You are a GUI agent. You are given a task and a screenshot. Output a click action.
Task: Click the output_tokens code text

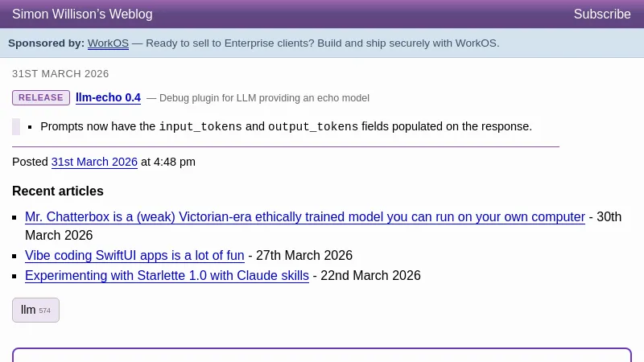tap(313, 127)
